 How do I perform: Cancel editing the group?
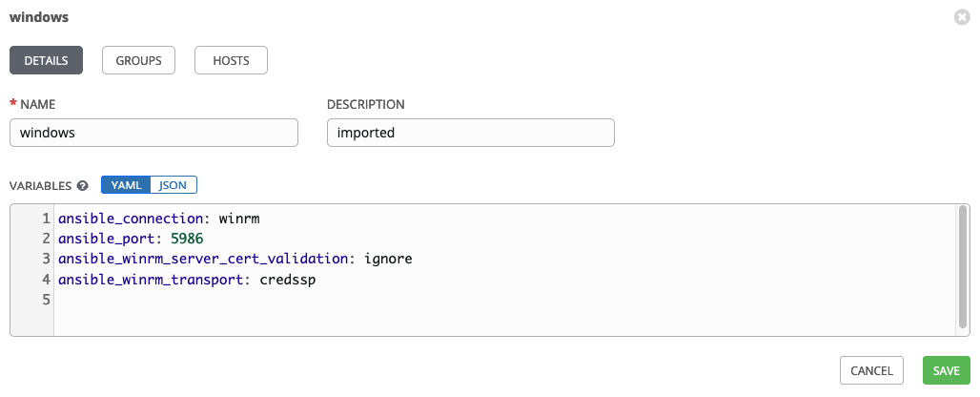point(871,370)
